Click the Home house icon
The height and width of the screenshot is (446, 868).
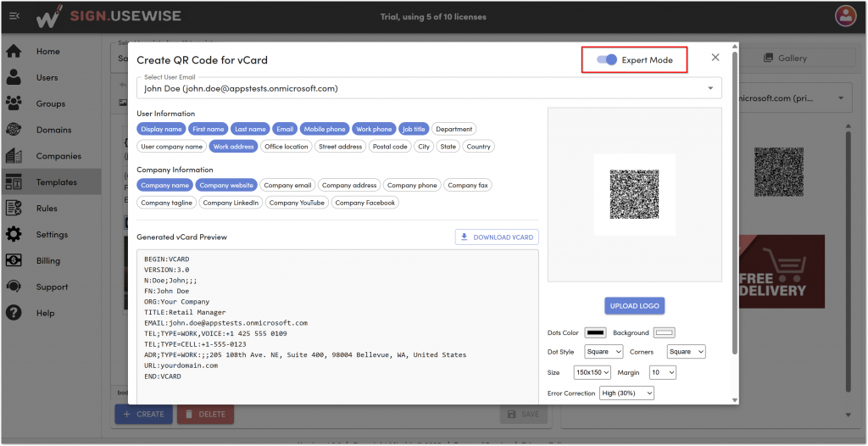(x=14, y=52)
